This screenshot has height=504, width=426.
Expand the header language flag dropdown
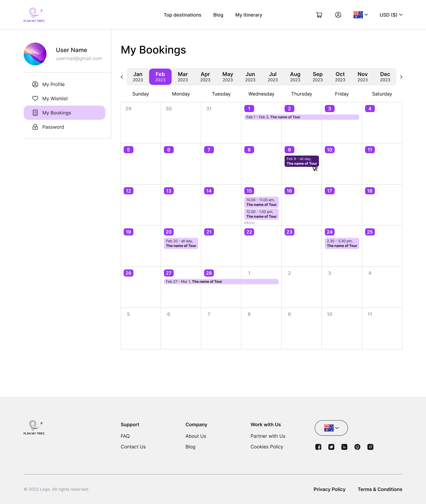click(361, 15)
